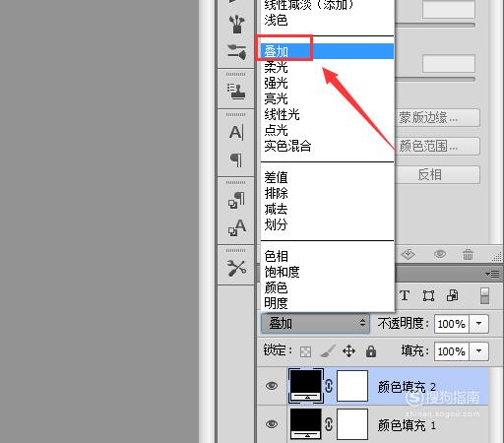Filter layers by type (T icon)
This screenshot has width=504, height=443.
(405, 295)
